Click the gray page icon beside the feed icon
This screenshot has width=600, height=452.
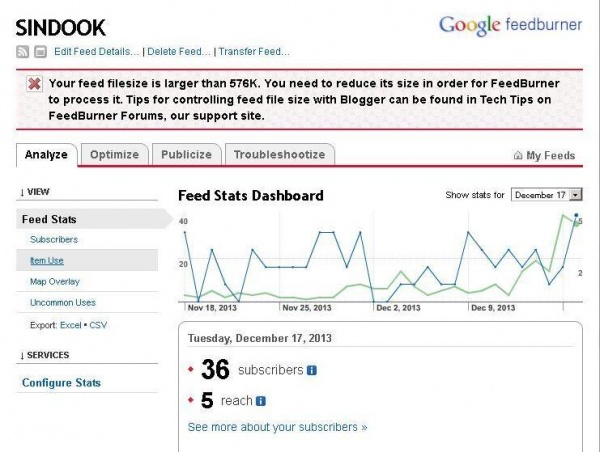click(x=39, y=51)
